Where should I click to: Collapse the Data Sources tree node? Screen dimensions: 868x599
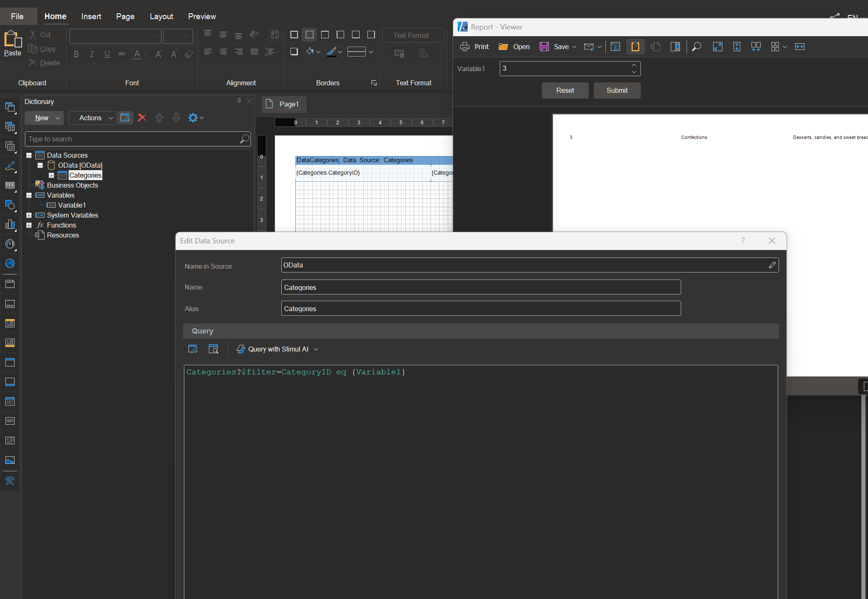[x=29, y=155]
